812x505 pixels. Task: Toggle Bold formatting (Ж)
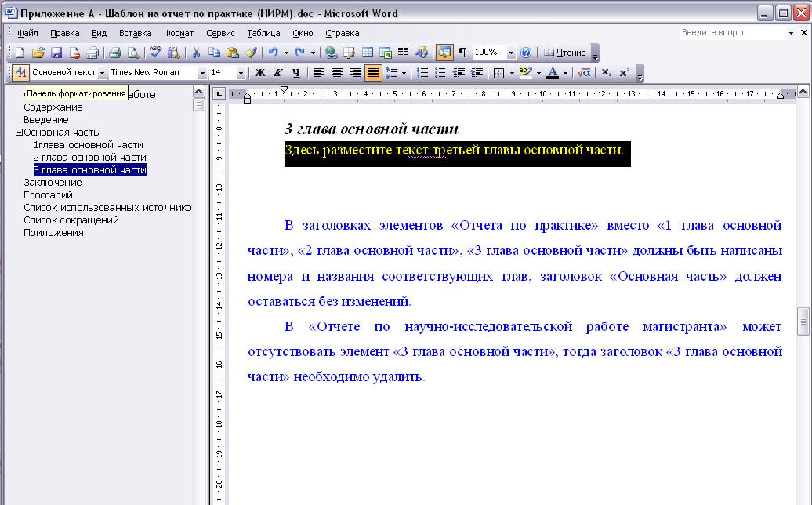pos(260,72)
